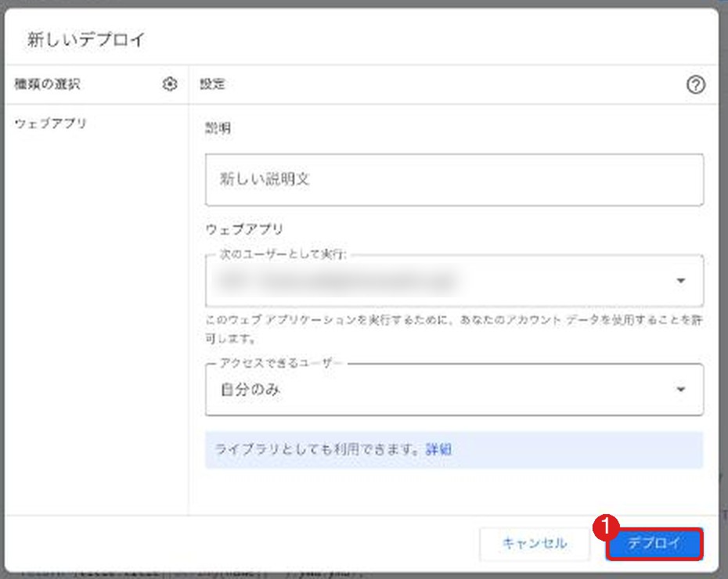Select ウェブアプリ in the type list

coord(51,124)
